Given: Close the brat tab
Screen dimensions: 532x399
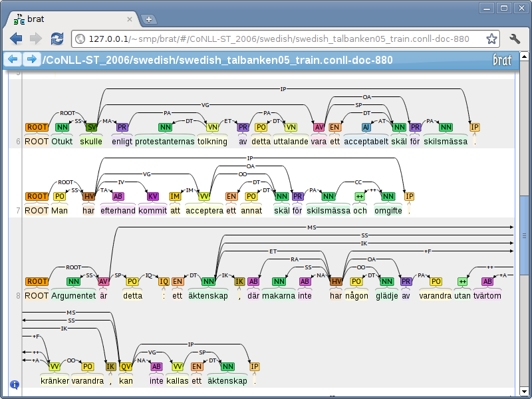Looking at the screenshot, I should point(130,19).
